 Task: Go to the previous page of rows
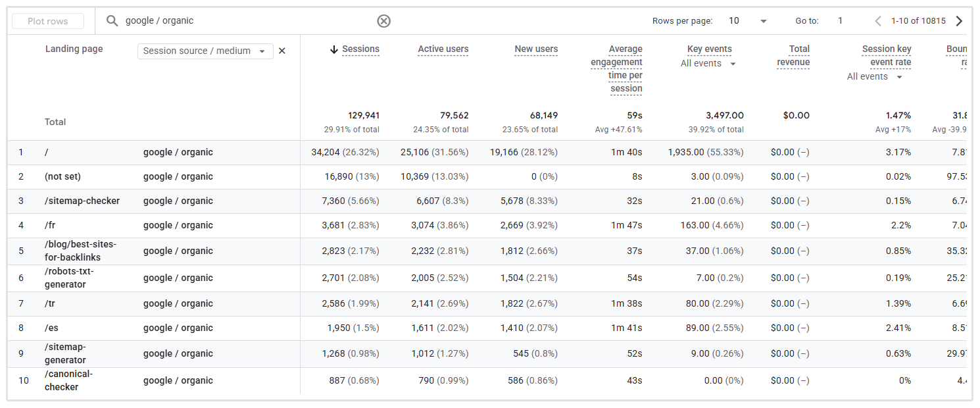coord(878,21)
